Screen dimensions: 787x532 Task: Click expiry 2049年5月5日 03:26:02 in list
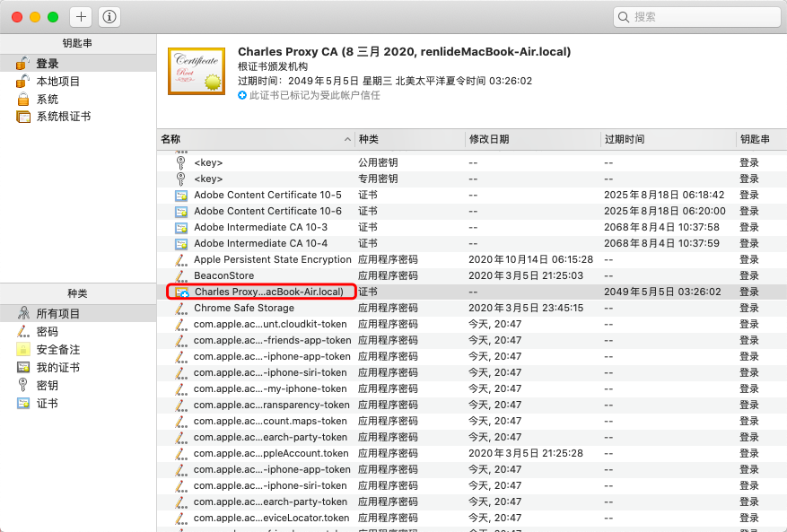point(662,292)
